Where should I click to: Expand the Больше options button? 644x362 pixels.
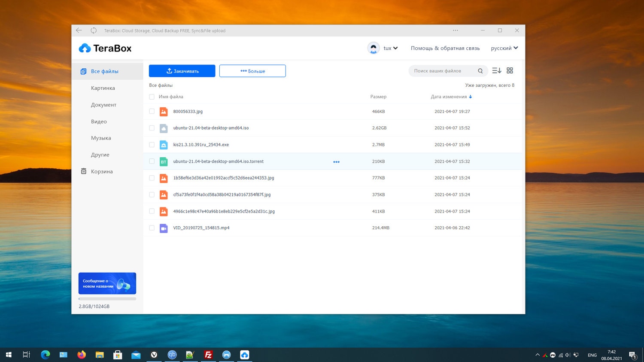pyautogui.click(x=252, y=71)
